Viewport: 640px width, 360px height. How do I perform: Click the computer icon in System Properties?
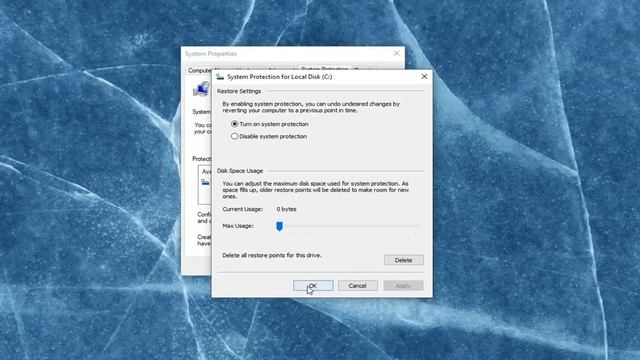[201, 89]
